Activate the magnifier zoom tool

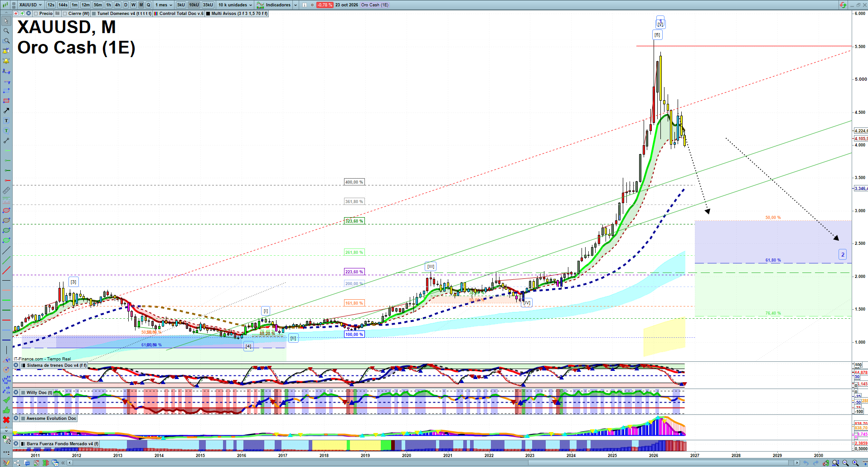[x=6, y=31]
